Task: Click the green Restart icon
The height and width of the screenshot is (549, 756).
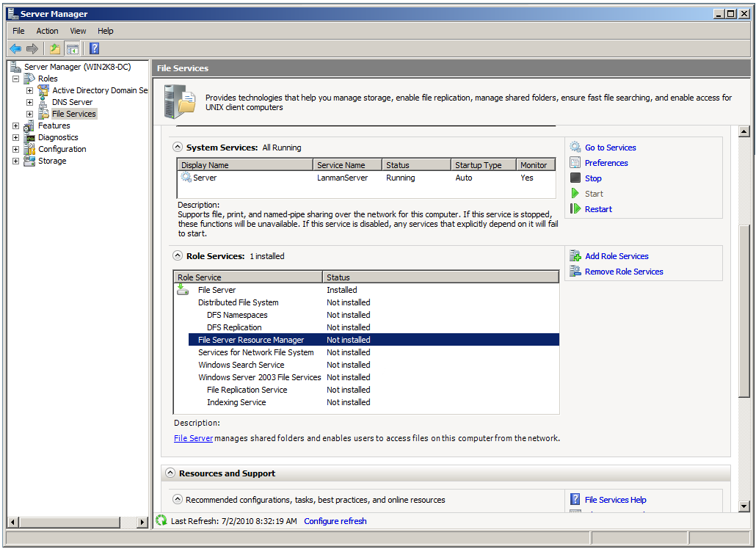Action: point(575,208)
